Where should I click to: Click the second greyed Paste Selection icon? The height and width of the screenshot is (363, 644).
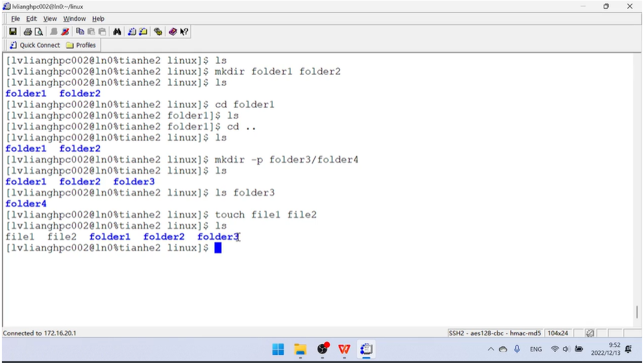coord(103,32)
